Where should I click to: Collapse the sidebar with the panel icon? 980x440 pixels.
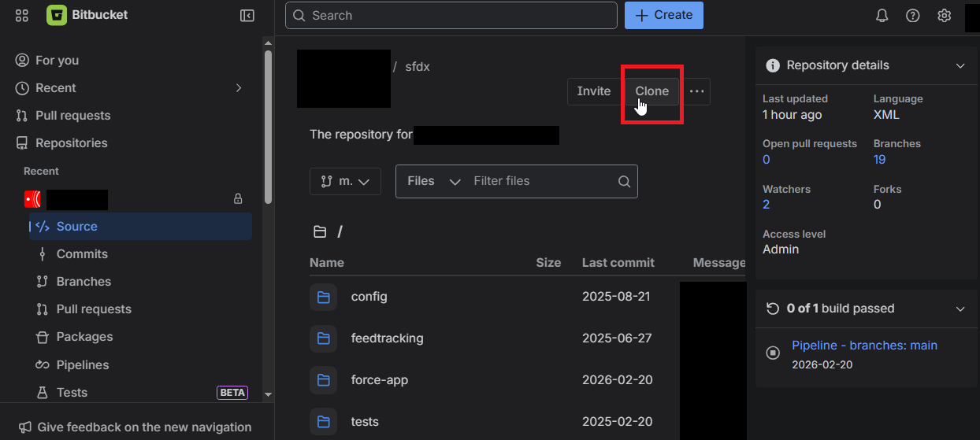point(247,16)
